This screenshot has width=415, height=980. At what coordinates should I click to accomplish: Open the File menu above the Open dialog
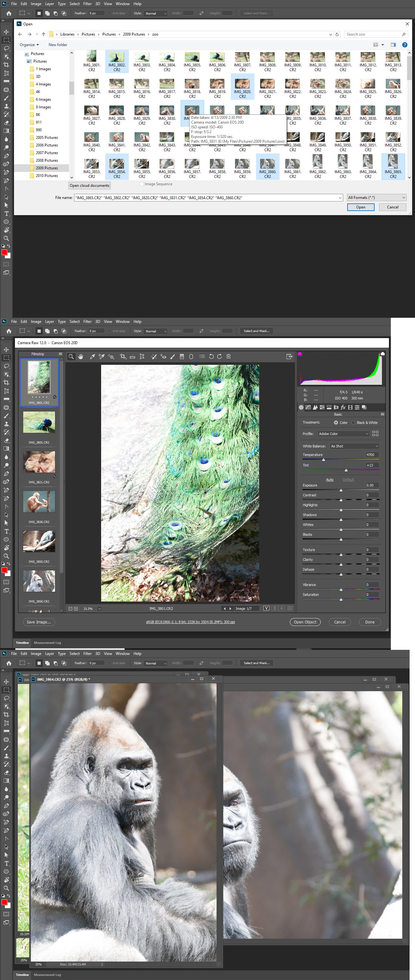pyautogui.click(x=14, y=4)
